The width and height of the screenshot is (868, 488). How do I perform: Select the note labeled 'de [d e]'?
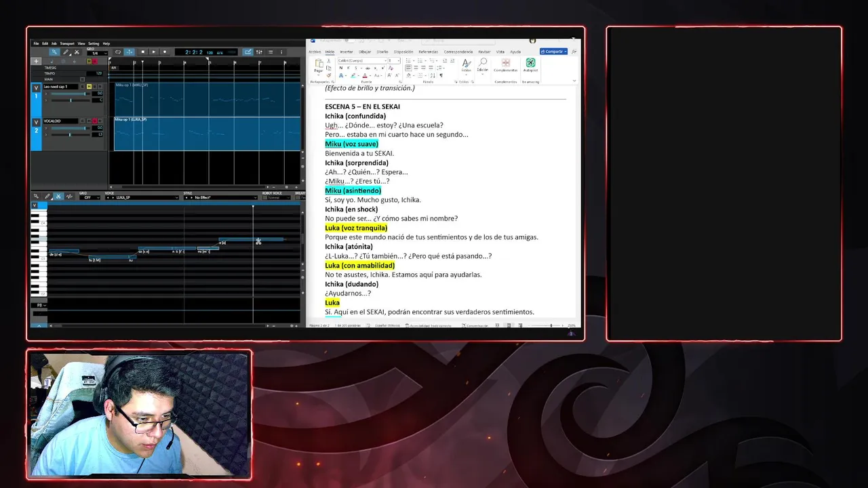click(63, 252)
